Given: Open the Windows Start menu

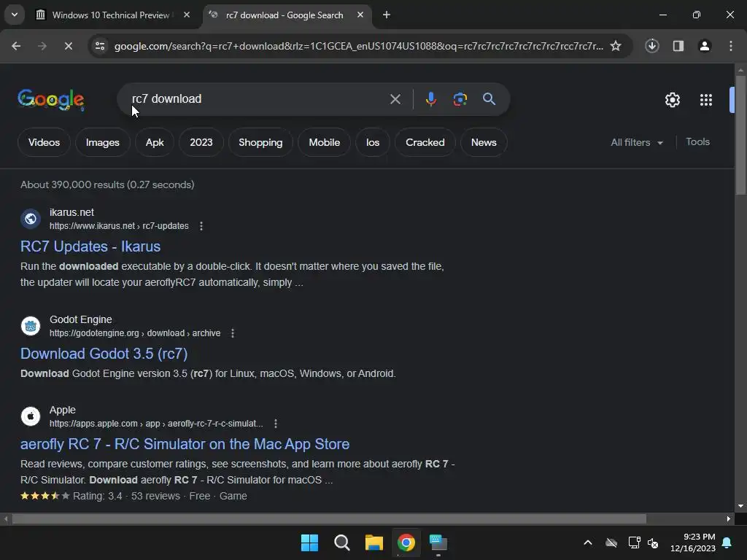Looking at the screenshot, I should (x=309, y=542).
